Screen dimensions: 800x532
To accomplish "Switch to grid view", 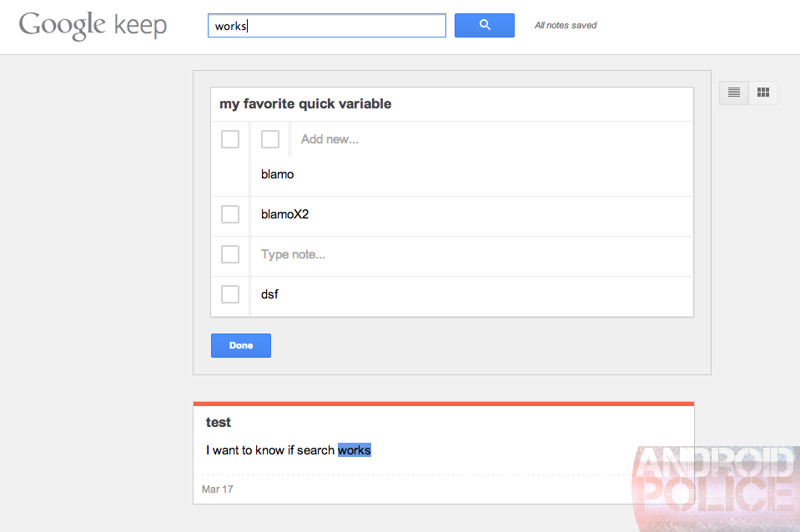I will point(762,93).
